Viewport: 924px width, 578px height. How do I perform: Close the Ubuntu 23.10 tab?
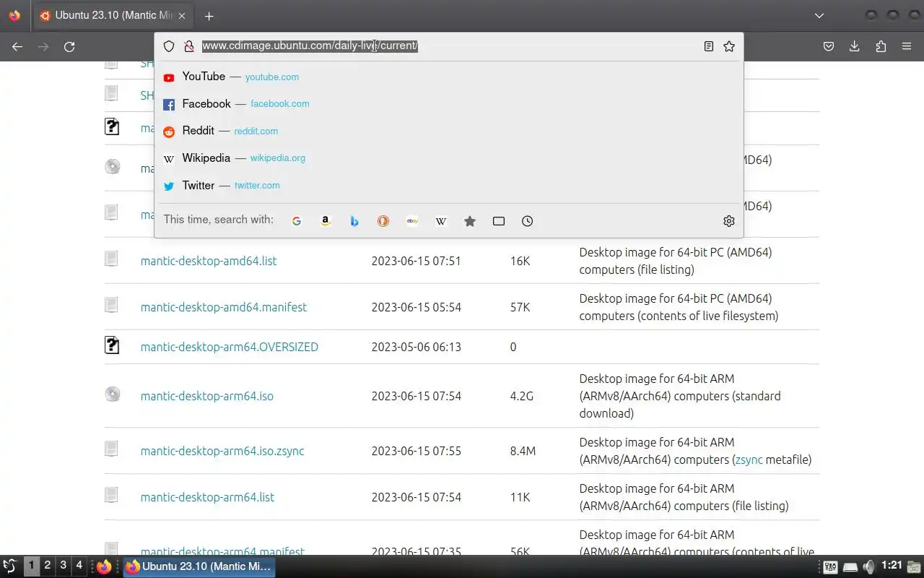click(x=182, y=16)
